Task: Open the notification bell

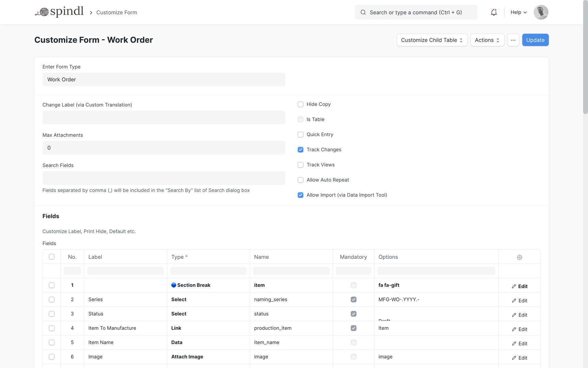Action: [494, 12]
